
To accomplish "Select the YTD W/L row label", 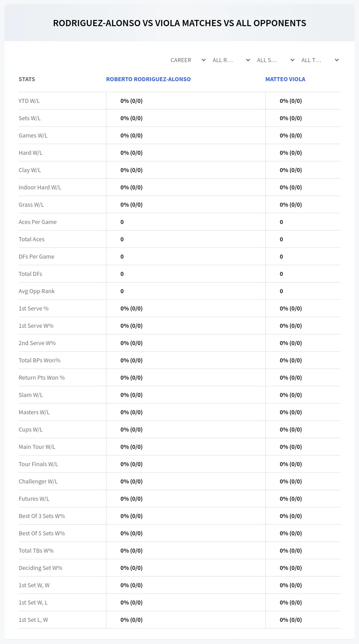I will 29,101.
